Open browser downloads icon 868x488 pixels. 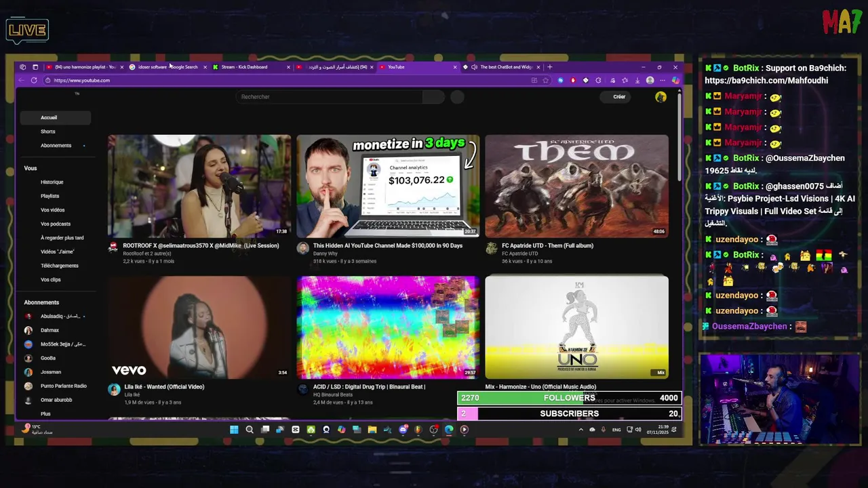coord(637,80)
